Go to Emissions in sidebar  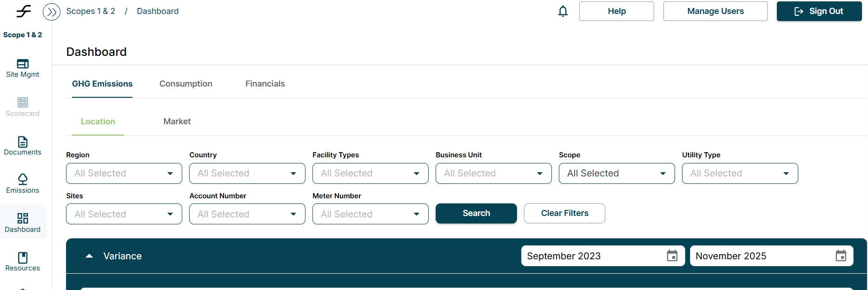tap(22, 184)
